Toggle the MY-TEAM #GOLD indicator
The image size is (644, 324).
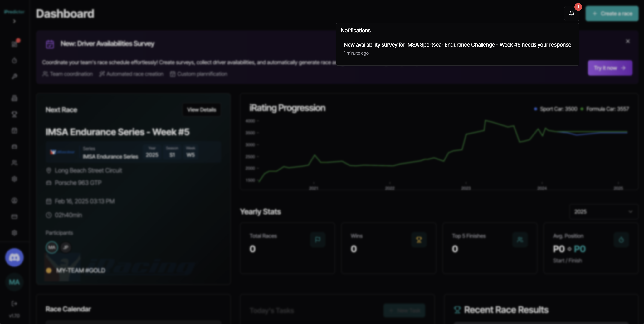[49, 271]
